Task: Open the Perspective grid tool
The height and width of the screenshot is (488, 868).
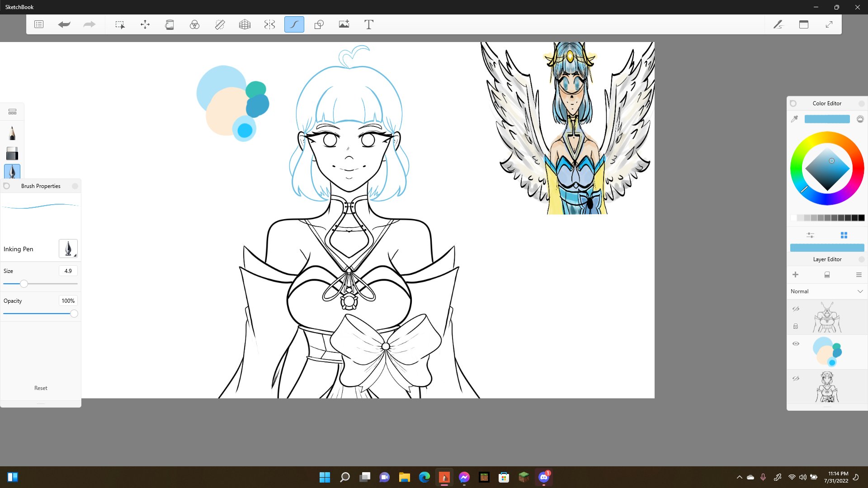Action: coord(245,24)
